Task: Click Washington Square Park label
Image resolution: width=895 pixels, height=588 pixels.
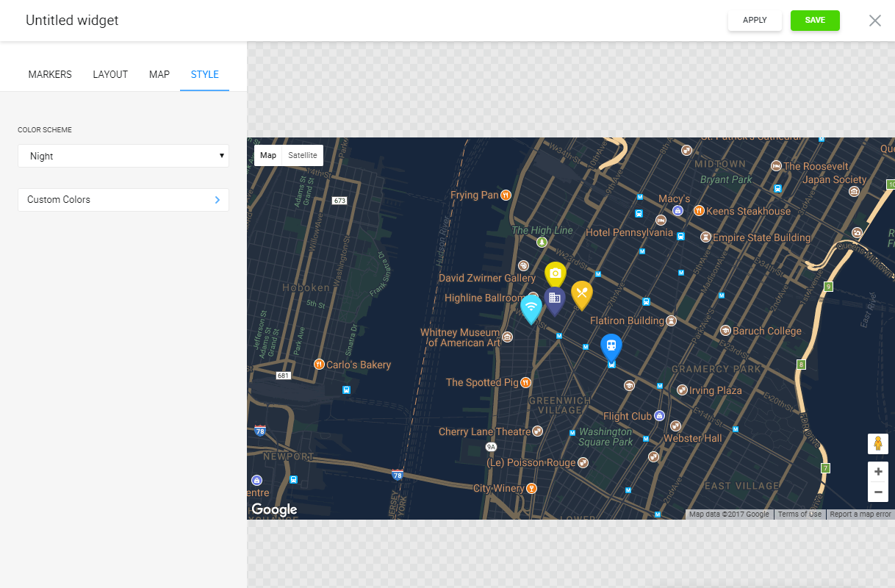Action: click(605, 437)
